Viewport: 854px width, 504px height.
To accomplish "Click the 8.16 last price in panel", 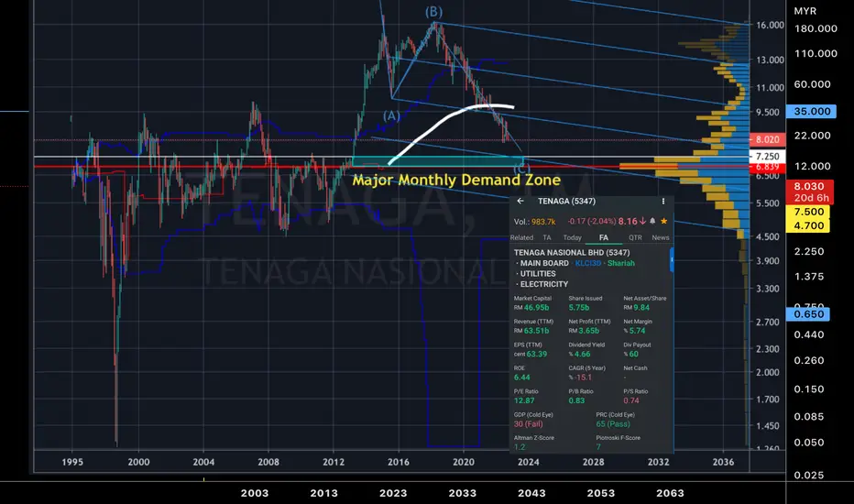I will click(628, 221).
